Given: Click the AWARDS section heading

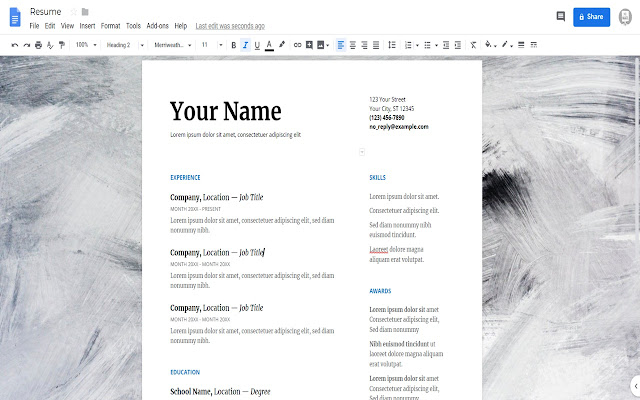Looking at the screenshot, I should pyautogui.click(x=380, y=291).
